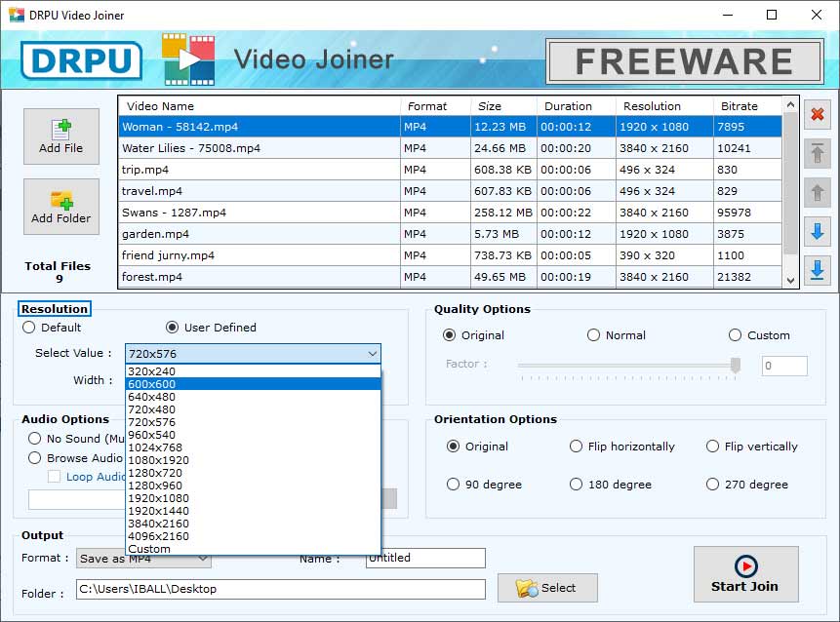Click video list scrollbar up arrow
840x622 pixels.
[790, 105]
